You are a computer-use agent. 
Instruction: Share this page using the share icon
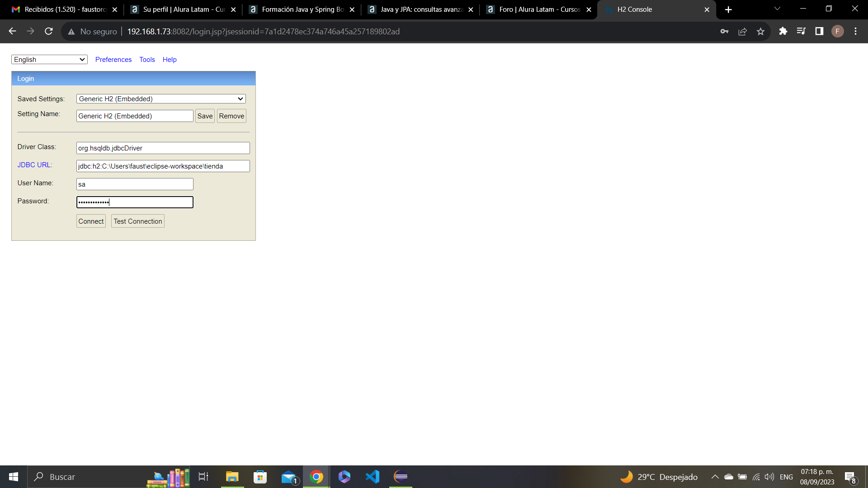[742, 31]
